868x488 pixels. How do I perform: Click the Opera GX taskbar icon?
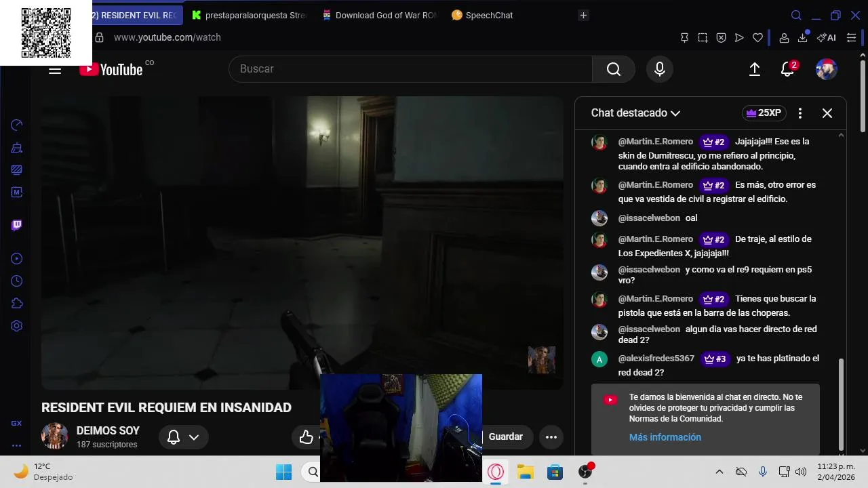pyautogui.click(x=496, y=472)
